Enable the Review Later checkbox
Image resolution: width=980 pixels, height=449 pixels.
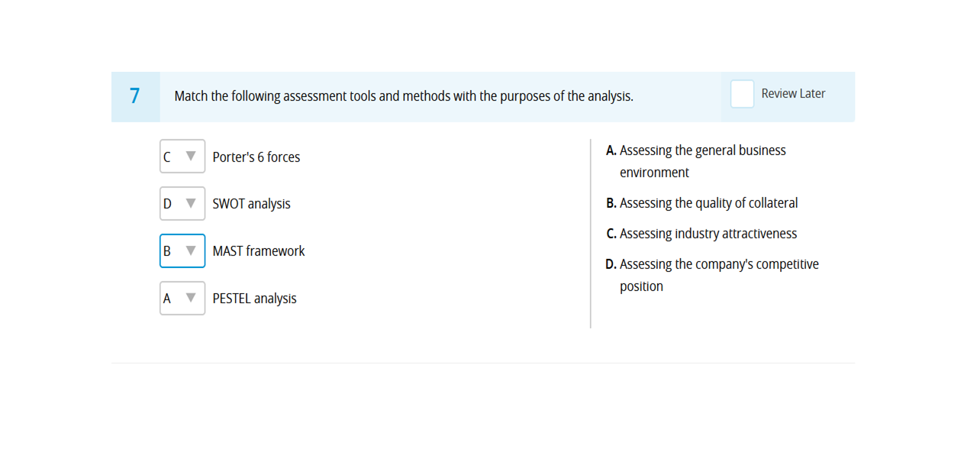tap(741, 93)
